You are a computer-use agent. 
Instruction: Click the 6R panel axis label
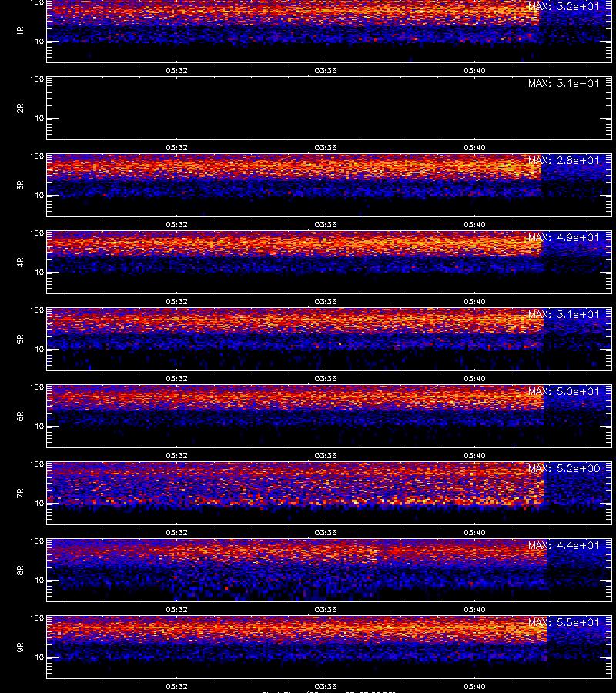pos(20,416)
